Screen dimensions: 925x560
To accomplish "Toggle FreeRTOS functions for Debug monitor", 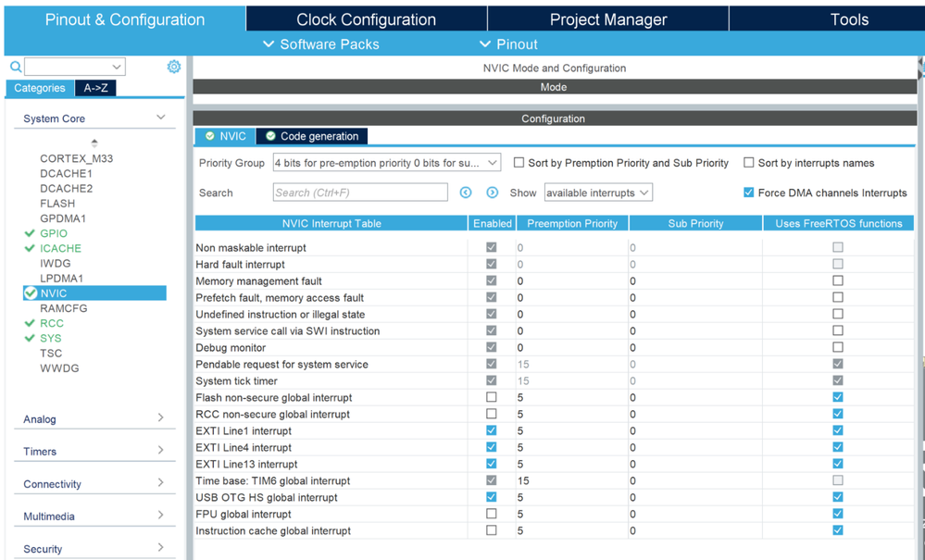I will tap(838, 347).
